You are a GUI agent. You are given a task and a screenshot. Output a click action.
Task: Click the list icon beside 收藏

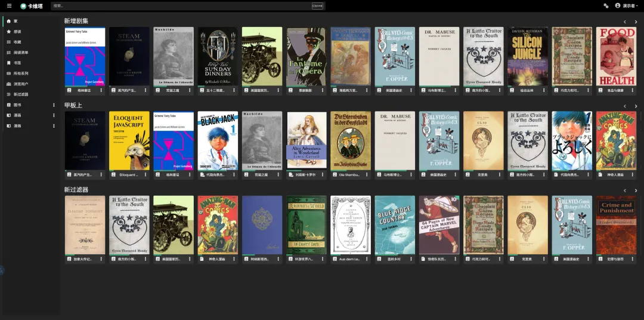tap(8, 42)
